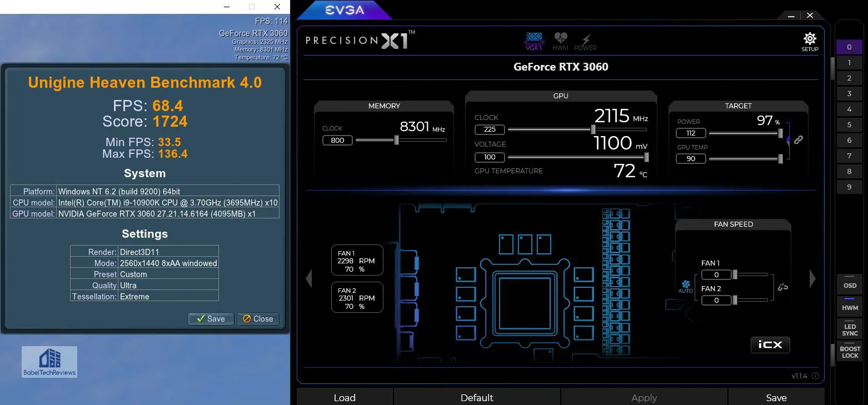The width and height of the screenshot is (868, 405).
Task: Click the Fan 2 speed input field
Action: [x=716, y=300]
